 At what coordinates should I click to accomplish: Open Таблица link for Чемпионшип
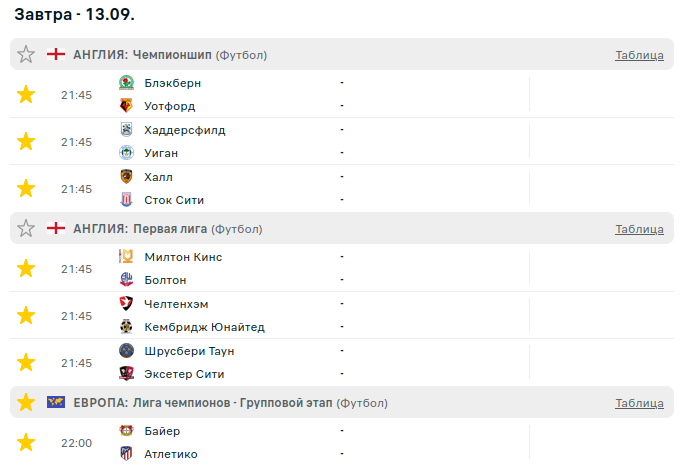[639, 56]
